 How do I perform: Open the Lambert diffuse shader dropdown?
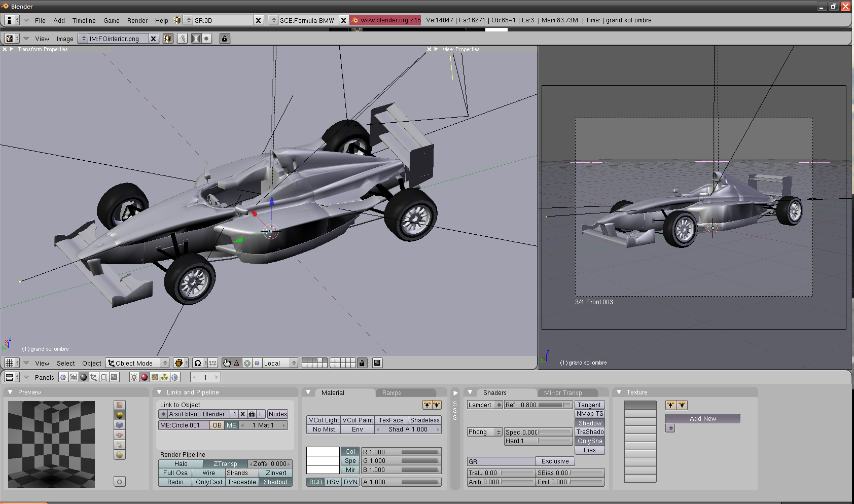[485, 405]
